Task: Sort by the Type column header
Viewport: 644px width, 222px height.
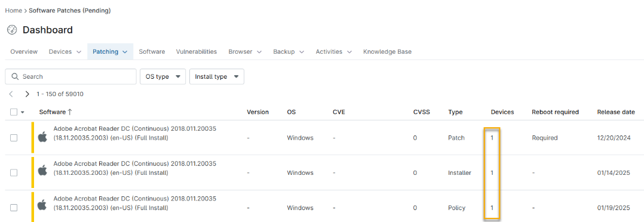Action: 455,112
